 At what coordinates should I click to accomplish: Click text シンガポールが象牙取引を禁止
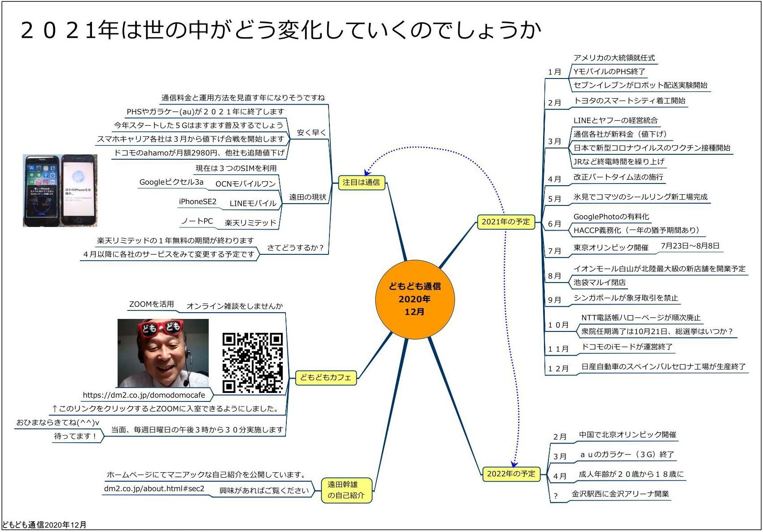tap(626, 298)
